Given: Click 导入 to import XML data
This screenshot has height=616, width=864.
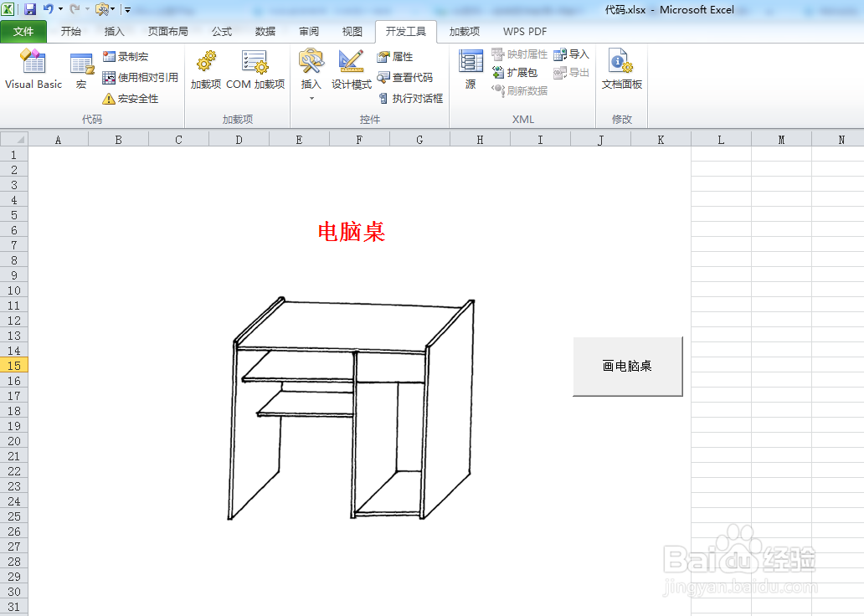Looking at the screenshot, I should point(576,53).
